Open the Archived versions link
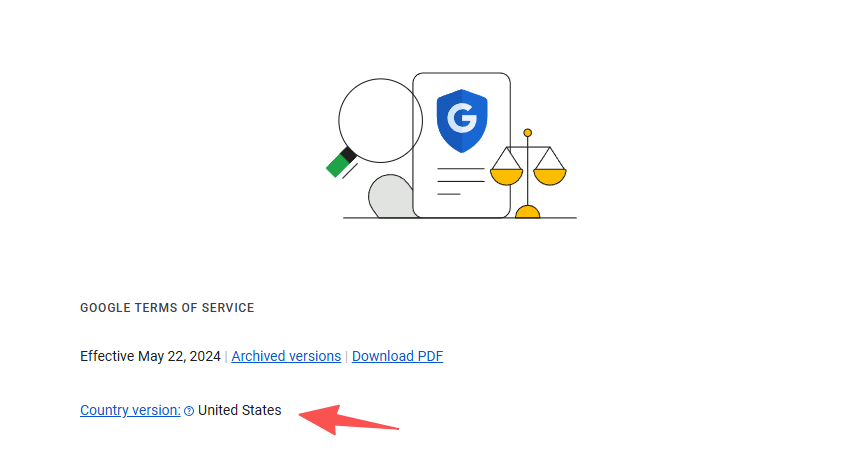The height and width of the screenshot is (465, 864). pyautogui.click(x=286, y=356)
